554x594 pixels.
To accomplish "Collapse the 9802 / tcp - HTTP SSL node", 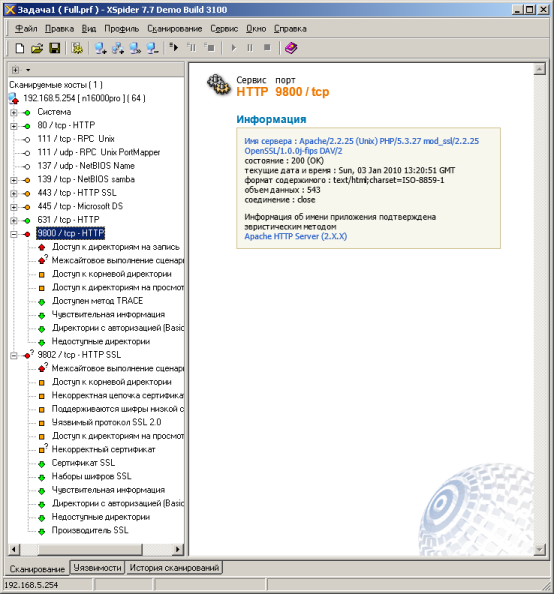I will pyautogui.click(x=14, y=356).
